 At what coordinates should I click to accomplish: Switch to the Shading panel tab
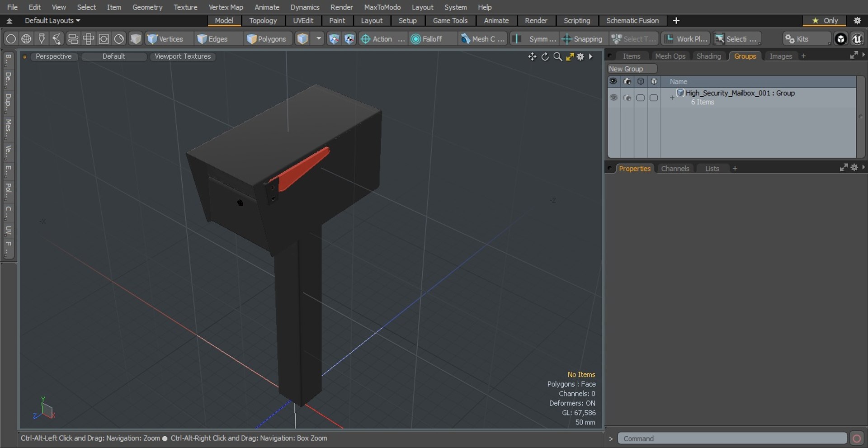coord(708,56)
